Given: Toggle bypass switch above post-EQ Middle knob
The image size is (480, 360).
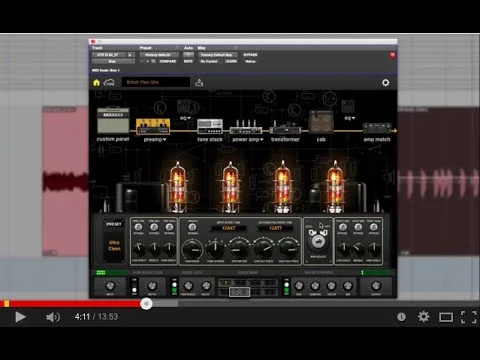Looking at the screenshot, I should 358,227.
